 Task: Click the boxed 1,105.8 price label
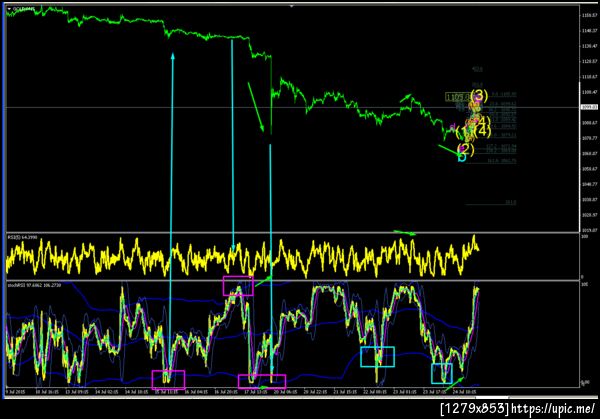(x=457, y=97)
